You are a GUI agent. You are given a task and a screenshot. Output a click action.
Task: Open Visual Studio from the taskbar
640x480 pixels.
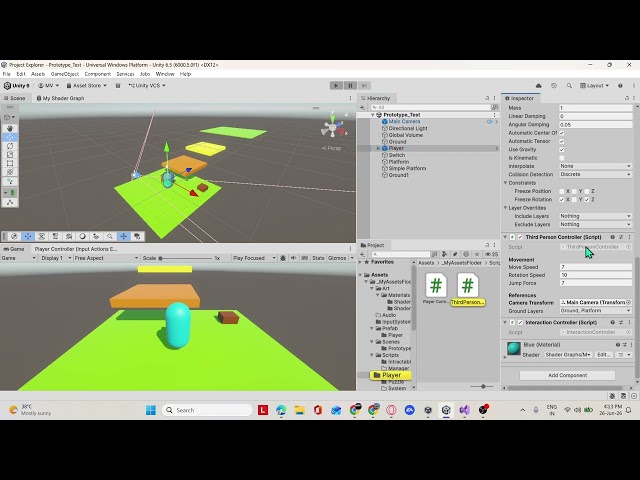[464, 410]
